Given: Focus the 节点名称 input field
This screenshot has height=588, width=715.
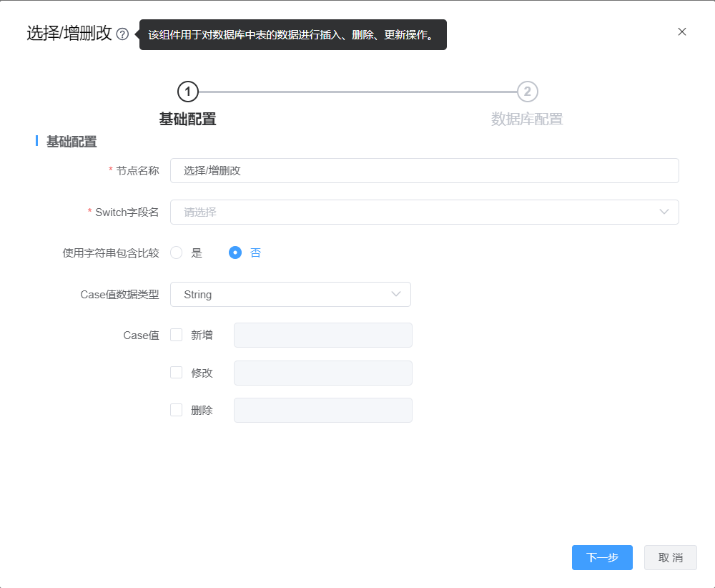Looking at the screenshot, I should tap(424, 171).
